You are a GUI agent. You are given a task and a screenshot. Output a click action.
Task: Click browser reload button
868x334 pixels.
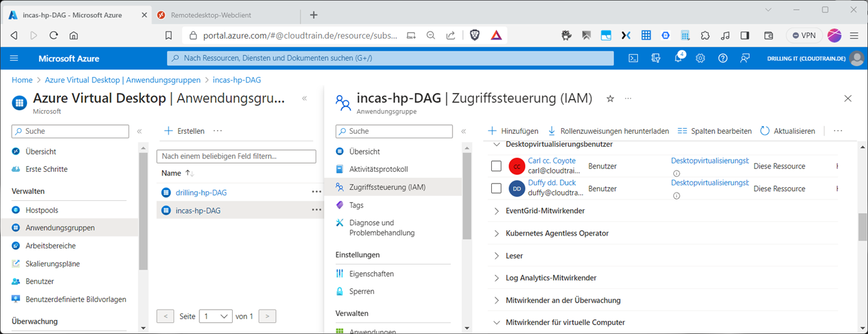54,35
